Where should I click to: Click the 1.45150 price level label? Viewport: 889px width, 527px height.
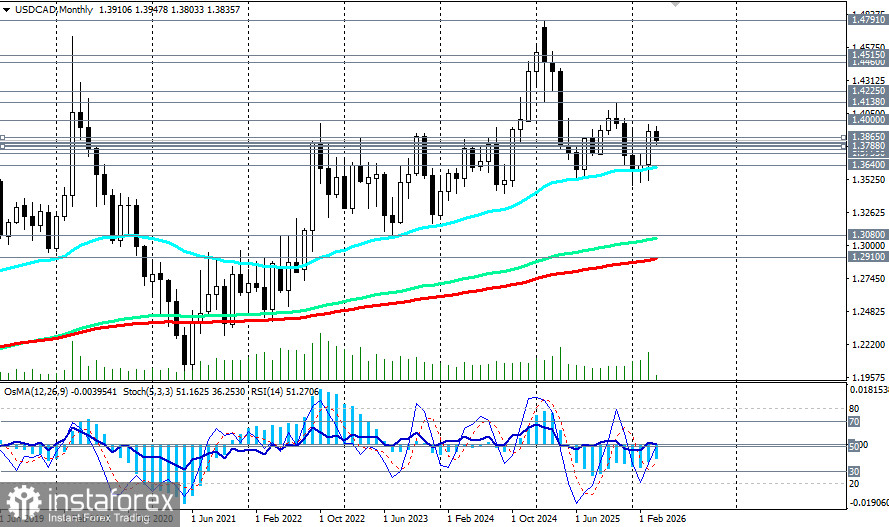(866, 55)
